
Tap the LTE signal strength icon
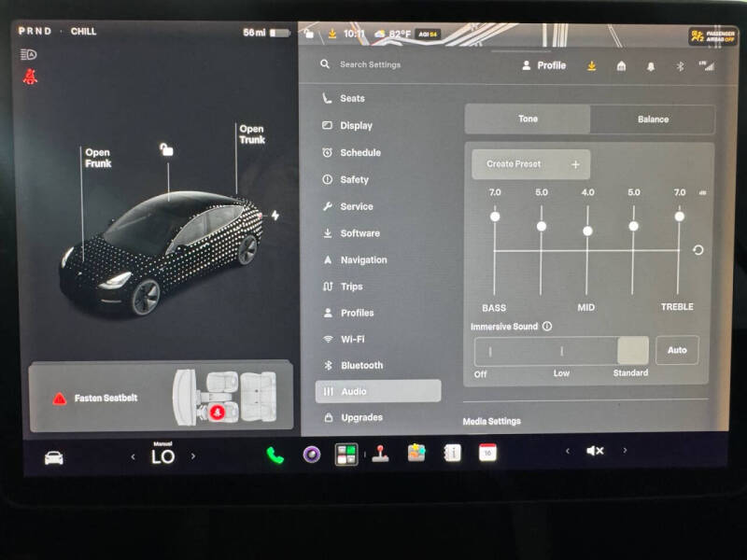(707, 66)
